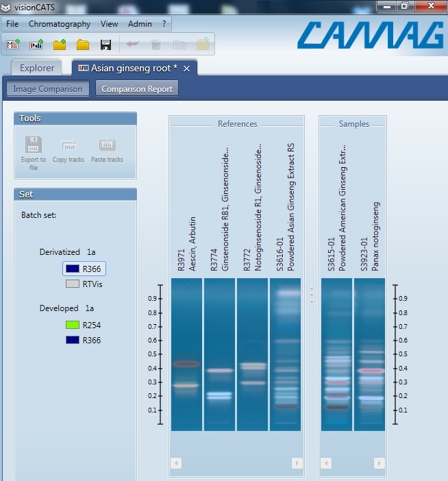Click the new folder icon with plus

(x=60, y=45)
